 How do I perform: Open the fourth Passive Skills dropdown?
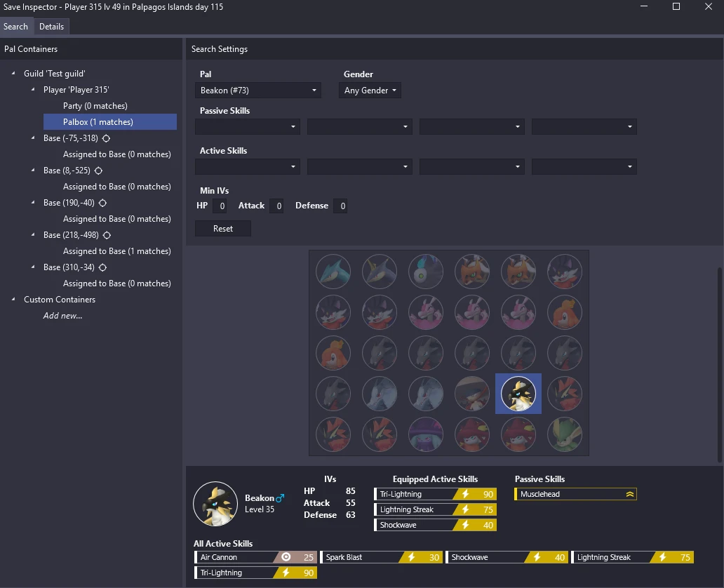click(584, 126)
